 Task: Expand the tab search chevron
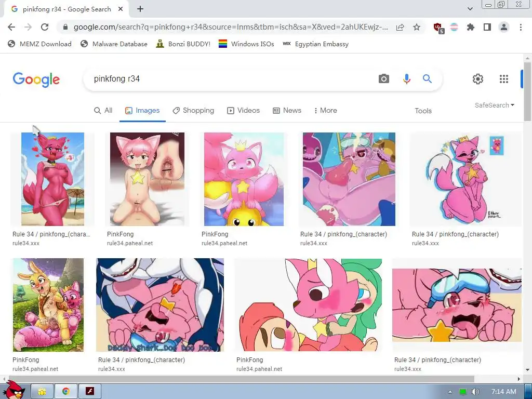(x=470, y=9)
